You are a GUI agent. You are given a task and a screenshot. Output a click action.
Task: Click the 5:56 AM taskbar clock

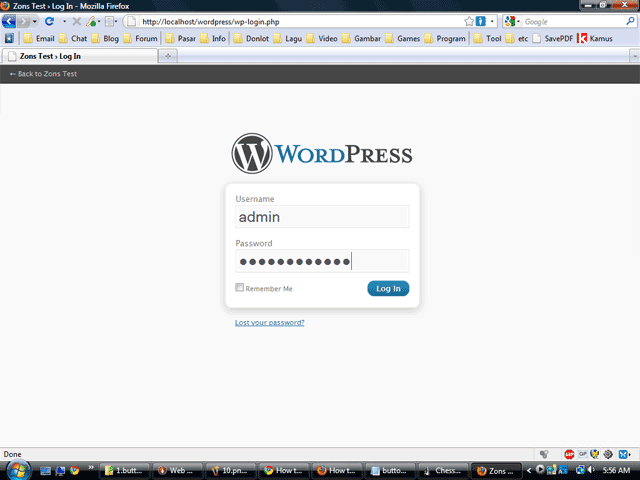[617, 471]
